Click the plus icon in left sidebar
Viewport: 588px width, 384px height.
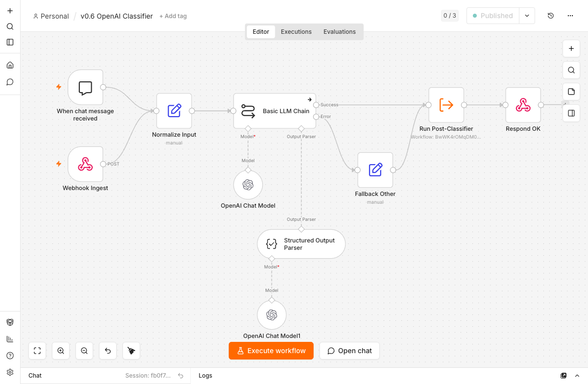coord(10,11)
